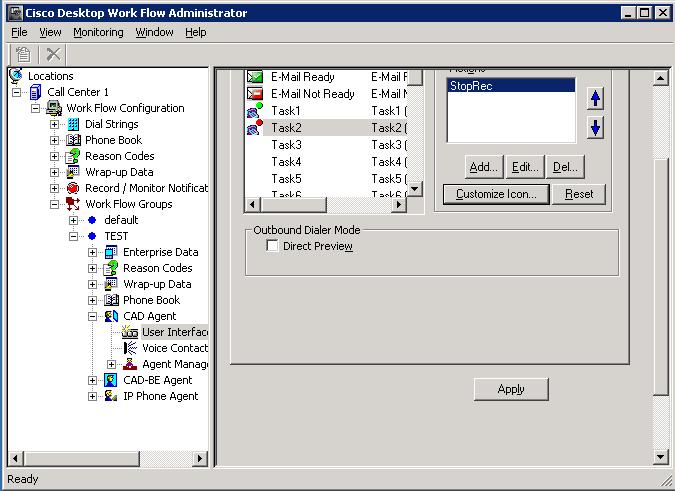This screenshot has width=675, height=491.
Task: Click the Enterprise Data icon
Action: tap(111, 252)
